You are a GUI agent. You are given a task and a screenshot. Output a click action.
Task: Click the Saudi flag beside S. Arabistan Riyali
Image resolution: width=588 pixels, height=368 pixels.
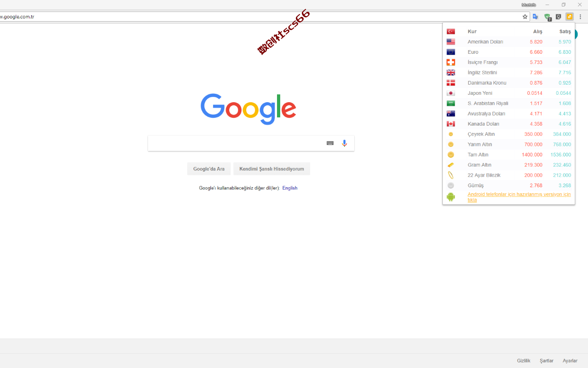click(x=451, y=103)
